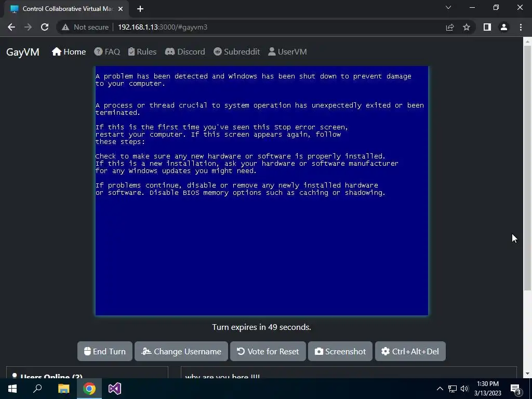Viewport: 532px width, 399px height.
Task: Click the GayVM brand title
Action: point(23,52)
